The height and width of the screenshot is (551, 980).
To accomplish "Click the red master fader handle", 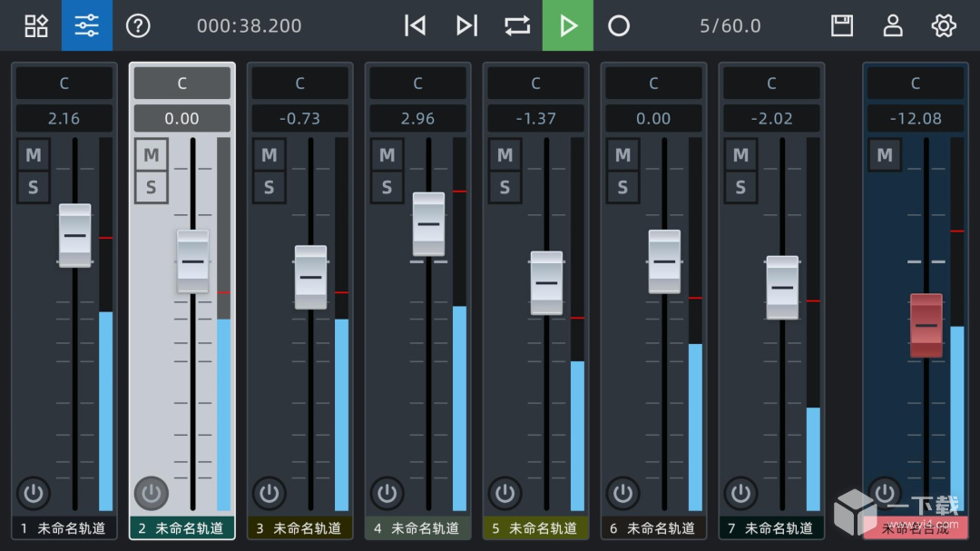I will click(x=926, y=325).
